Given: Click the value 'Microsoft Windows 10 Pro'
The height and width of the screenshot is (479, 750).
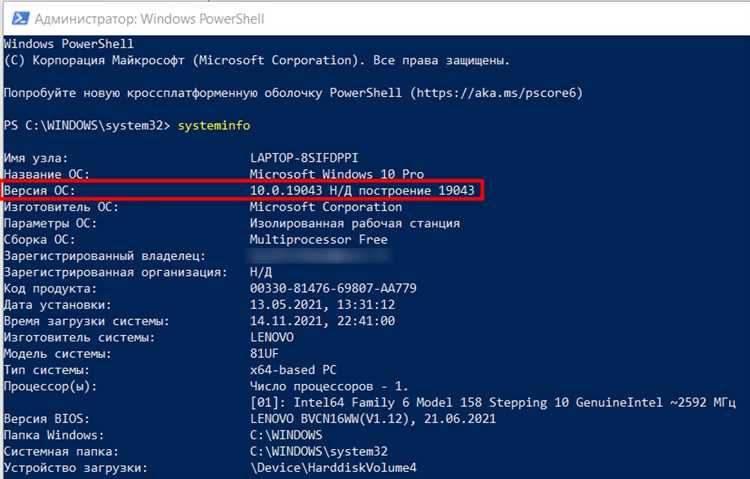Looking at the screenshot, I should pyautogui.click(x=337, y=174).
